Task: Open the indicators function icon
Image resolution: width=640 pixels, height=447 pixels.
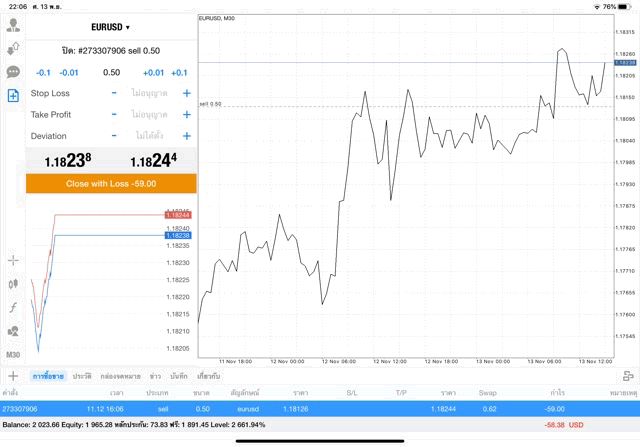Action: 13,307
